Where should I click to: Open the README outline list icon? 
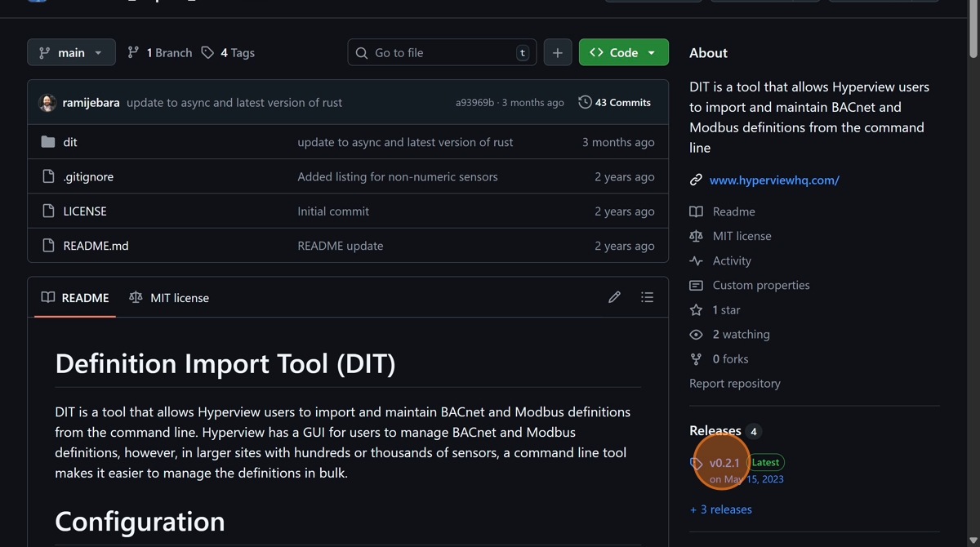(x=647, y=297)
